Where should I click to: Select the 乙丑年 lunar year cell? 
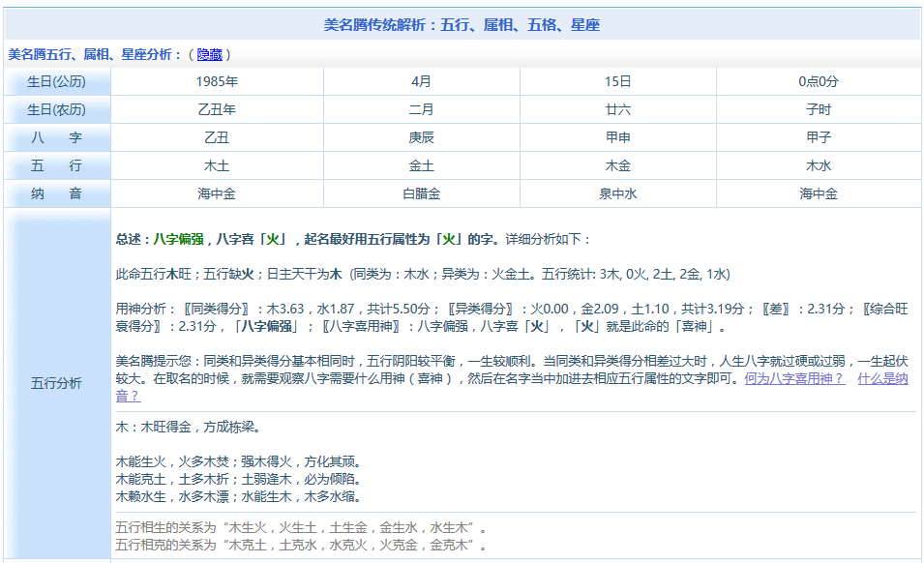pyautogui.click(x=217, y=110)
